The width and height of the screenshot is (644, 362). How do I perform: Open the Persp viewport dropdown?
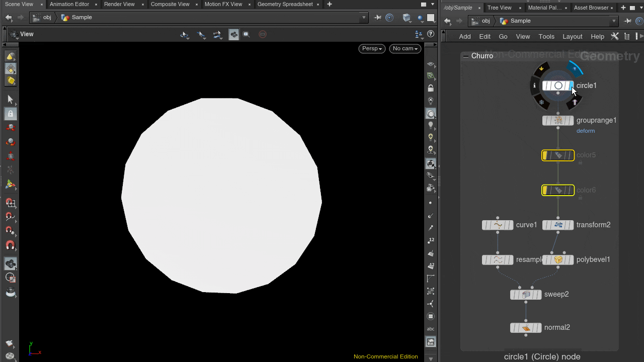pyautogui.click(x=372, y=48)
